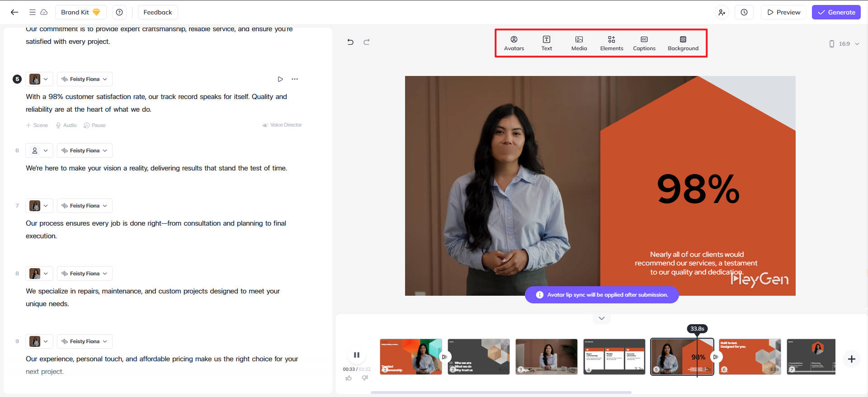
Task: Click transition icon between scenes 1 and 2
Action: click(x=444, y=357)
